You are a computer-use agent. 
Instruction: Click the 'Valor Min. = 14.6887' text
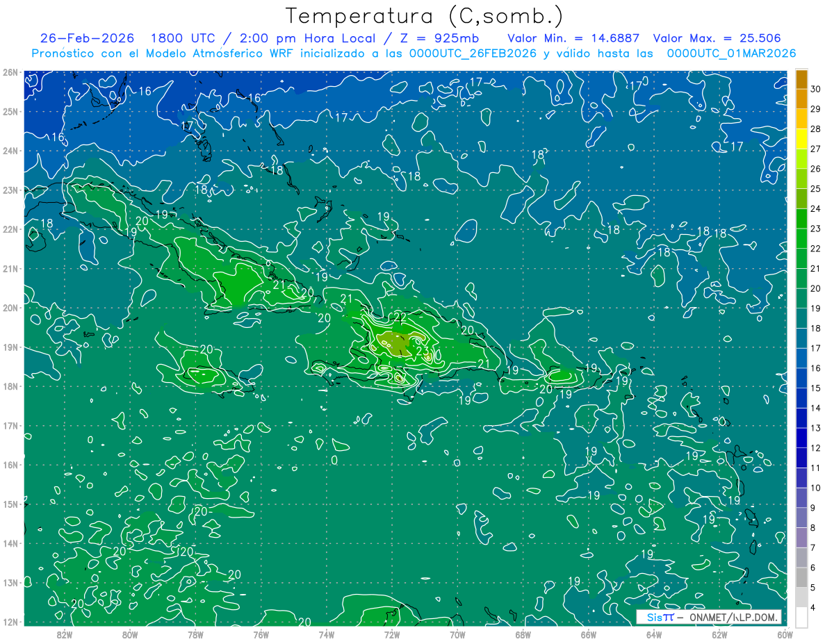pos(573,38)
